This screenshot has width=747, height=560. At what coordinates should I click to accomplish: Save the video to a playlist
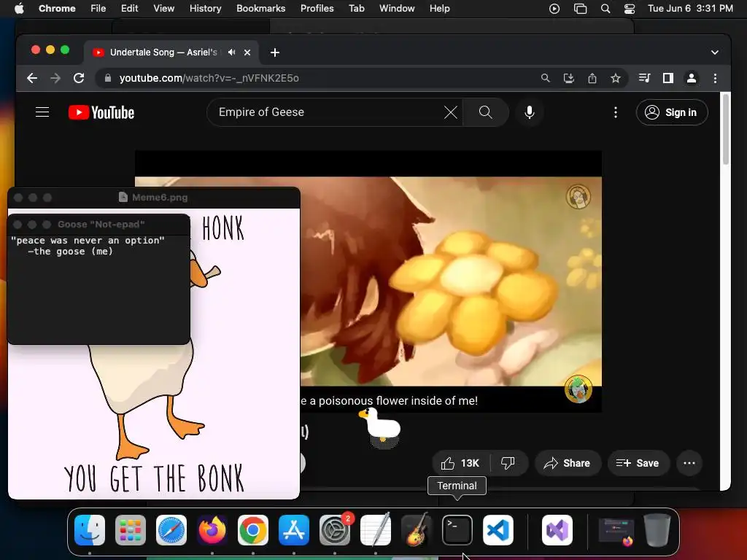click(638, 463)
